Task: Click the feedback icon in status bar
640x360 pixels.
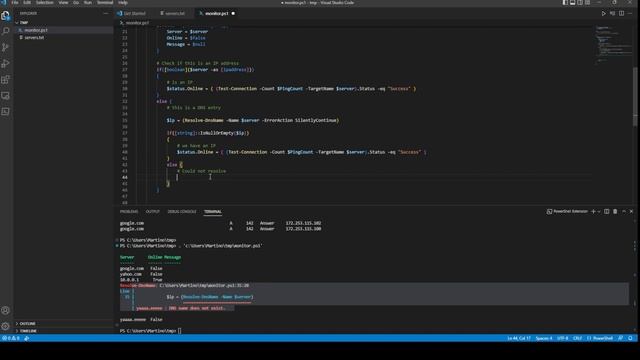Action: pos(620,338)
